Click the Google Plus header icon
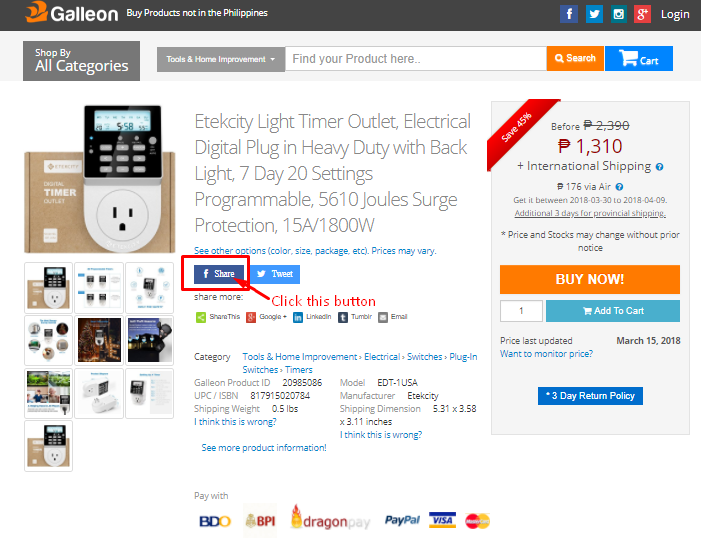The image size is (701, 555). pos(643,14)
